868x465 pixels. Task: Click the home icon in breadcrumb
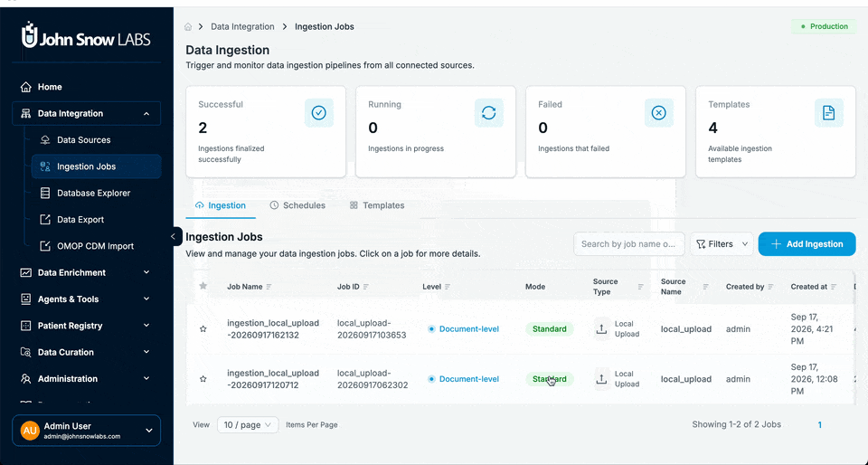188,26
